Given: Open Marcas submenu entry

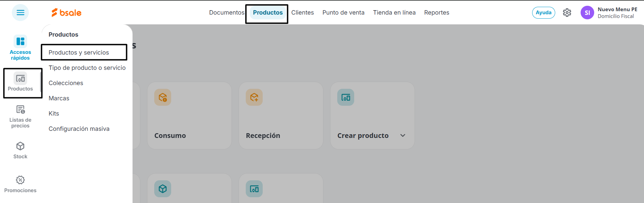Looking at the screenshot, I should point(59,98).
